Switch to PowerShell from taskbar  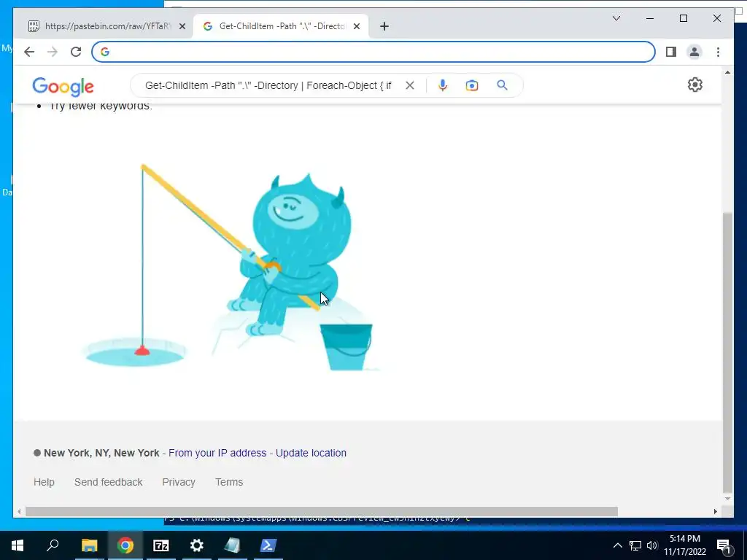(x=268, y=545)
